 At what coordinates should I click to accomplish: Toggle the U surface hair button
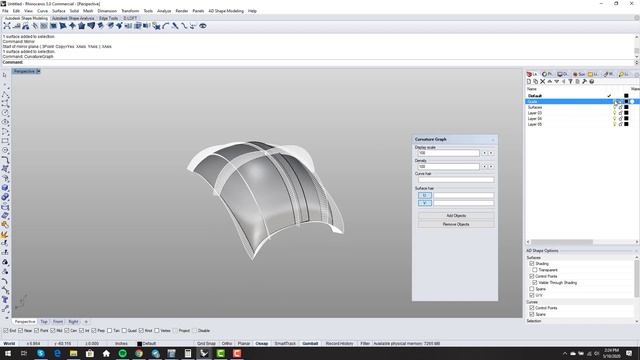coord(424,195)
